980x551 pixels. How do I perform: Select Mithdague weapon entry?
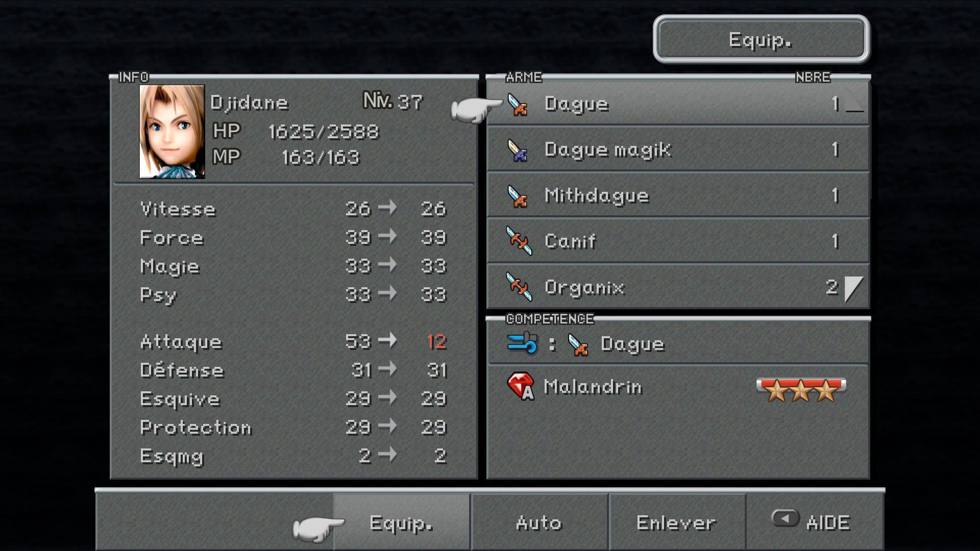tap(678, 195)
